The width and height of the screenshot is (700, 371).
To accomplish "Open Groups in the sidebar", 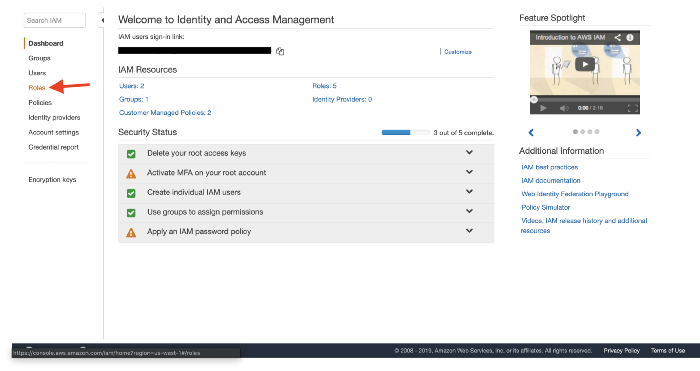I will 39,58.
